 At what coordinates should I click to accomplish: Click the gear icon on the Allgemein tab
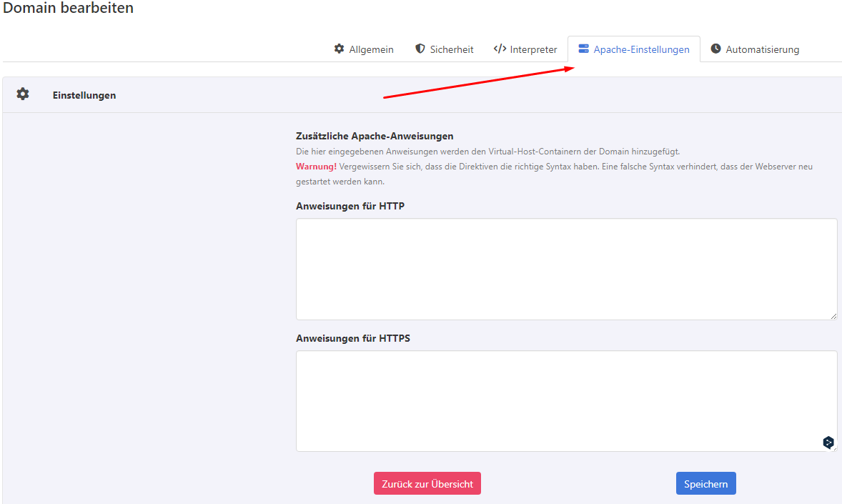(x=340, y=49)
